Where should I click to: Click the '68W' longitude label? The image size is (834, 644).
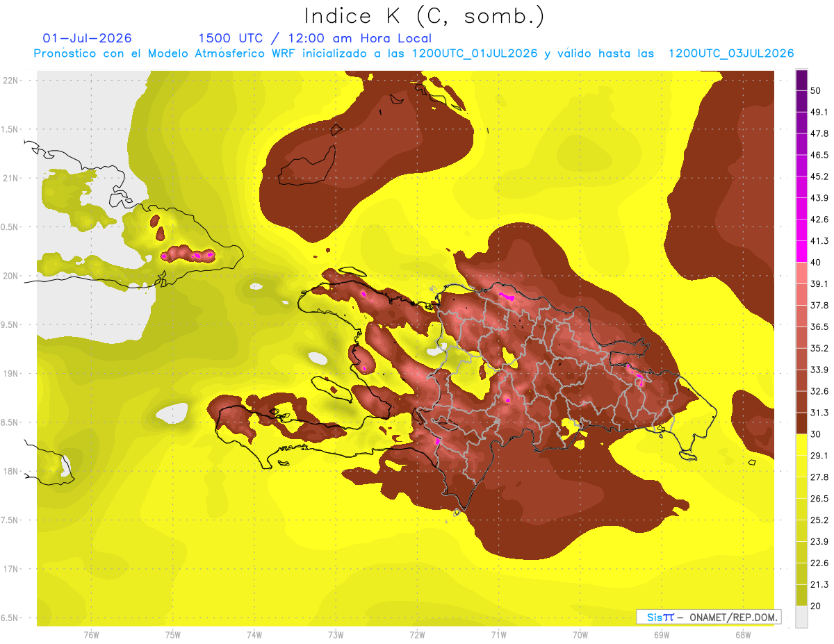743,635
